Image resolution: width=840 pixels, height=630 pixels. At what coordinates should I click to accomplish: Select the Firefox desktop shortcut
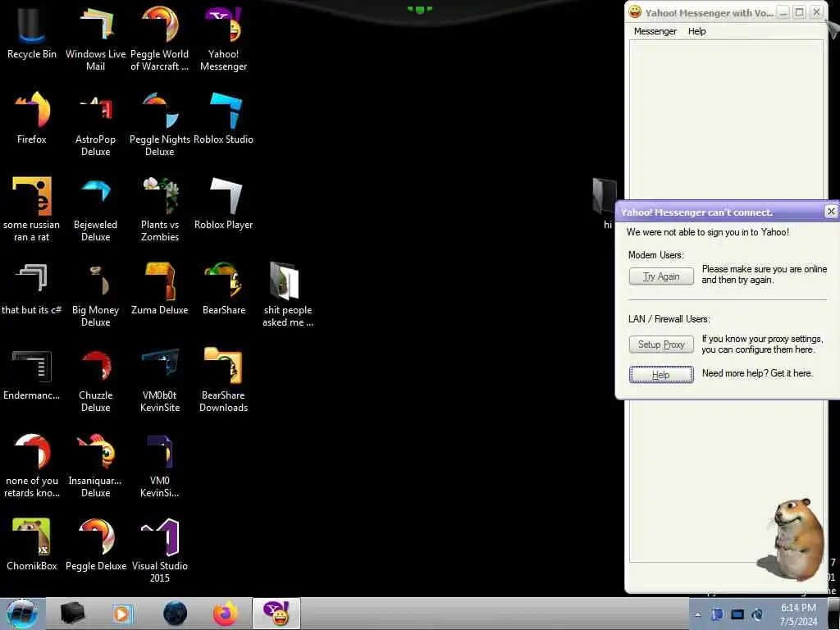(x=32, y=118)
